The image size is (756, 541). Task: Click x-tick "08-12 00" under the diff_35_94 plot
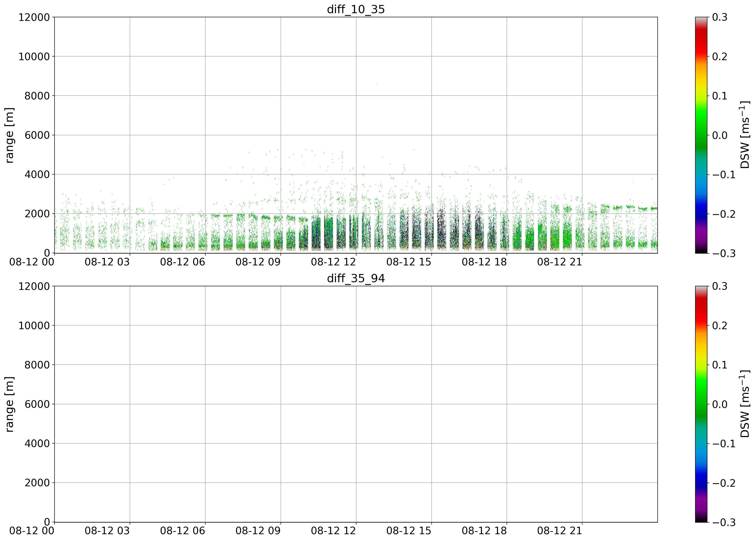tap(32, 531)
